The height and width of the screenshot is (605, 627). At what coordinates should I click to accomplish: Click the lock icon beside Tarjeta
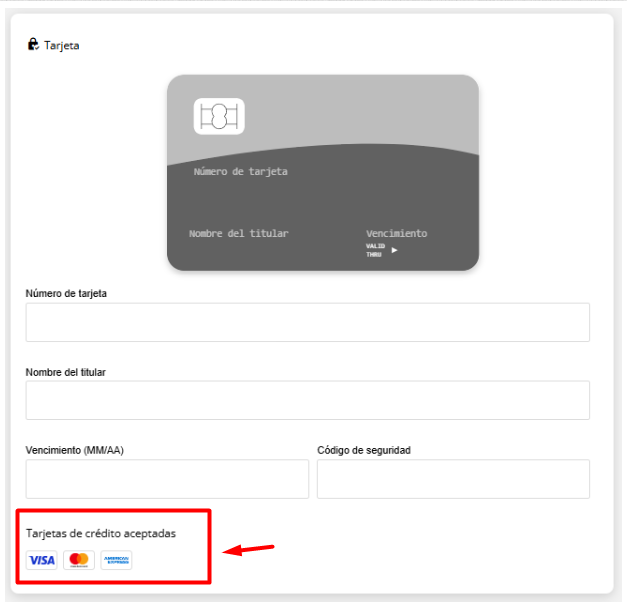[x=33, y=45]
